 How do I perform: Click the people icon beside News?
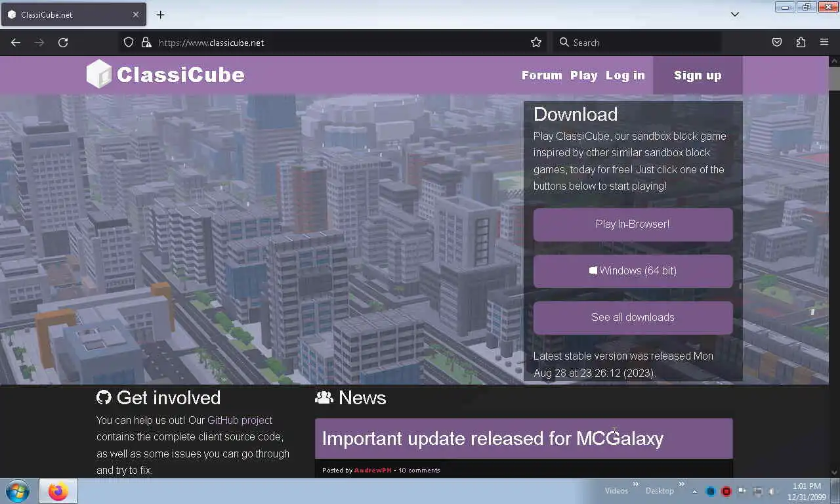(x=324, y=398)
